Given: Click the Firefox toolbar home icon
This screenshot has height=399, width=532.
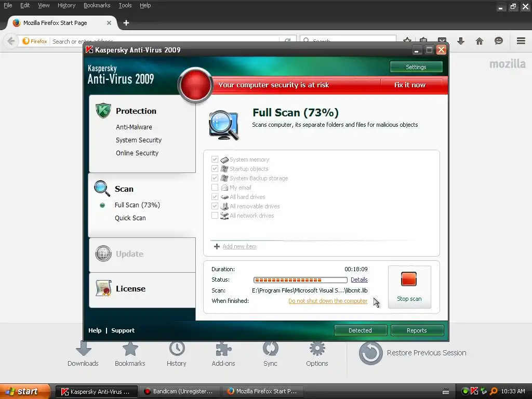Looking at the screenshot, I should click(479, 42).
